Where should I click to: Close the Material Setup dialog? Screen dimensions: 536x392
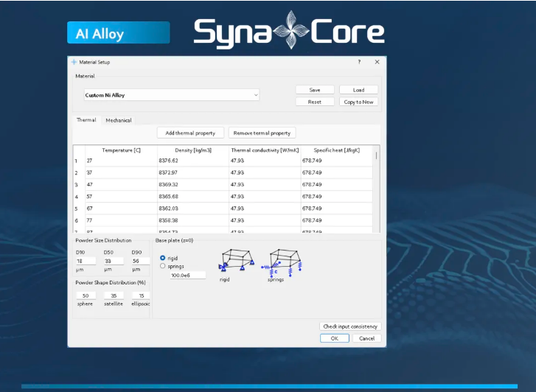point(377,63)
